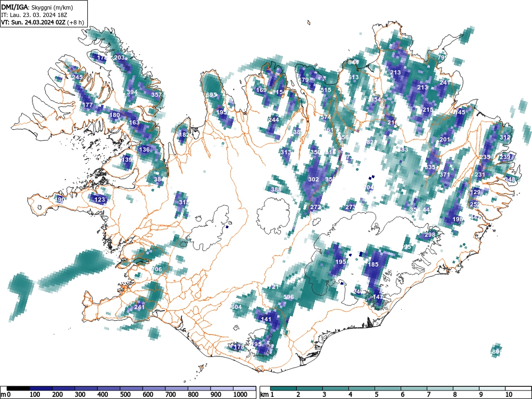Click the '215' visibility value in the northeast
This screenshot has width=532, height=399.
click(x=428, y=110)
